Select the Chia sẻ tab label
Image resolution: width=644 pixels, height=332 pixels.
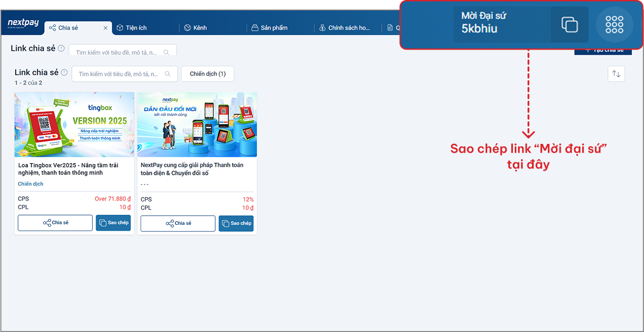click(68, 28)
